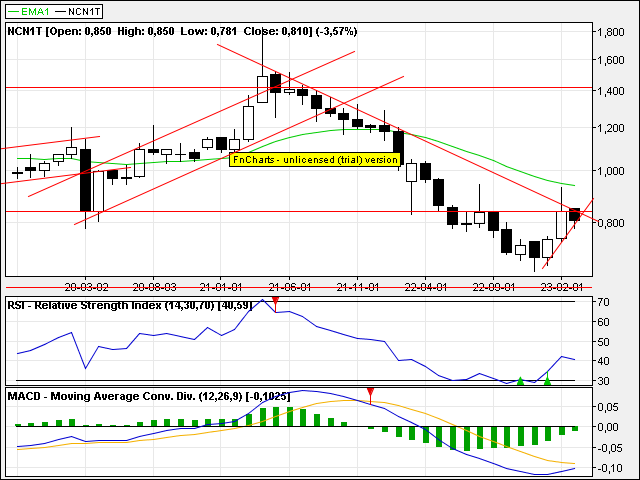This screenshot has height=480, width=640.
Task: Click the RSI 40 level label
Action: 604,361
